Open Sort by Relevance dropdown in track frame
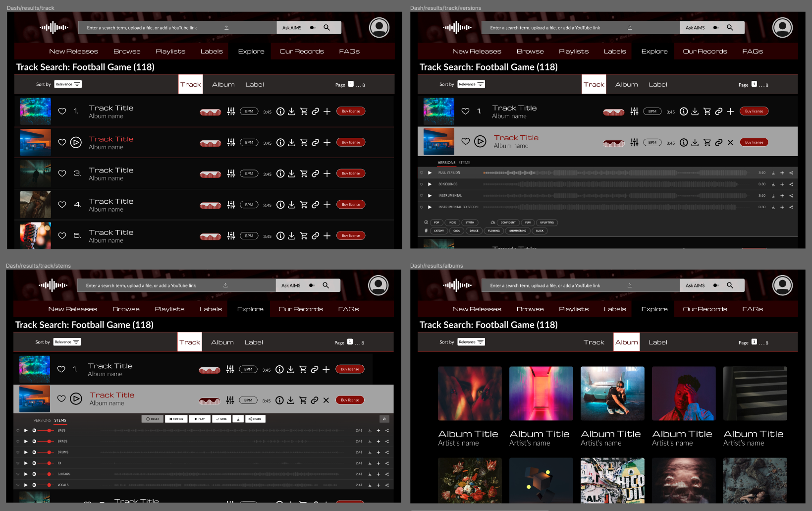This screenshot has height=511, width=812. pos(68,84)
